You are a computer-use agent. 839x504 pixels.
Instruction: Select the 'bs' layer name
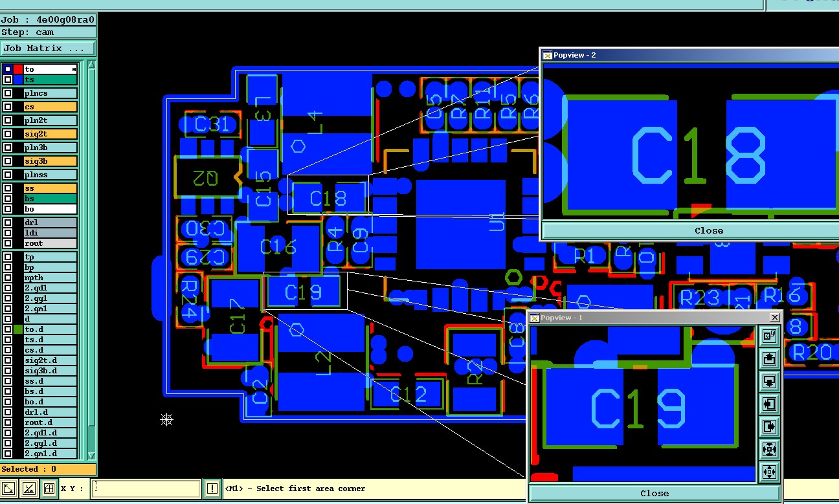(50, 199)
